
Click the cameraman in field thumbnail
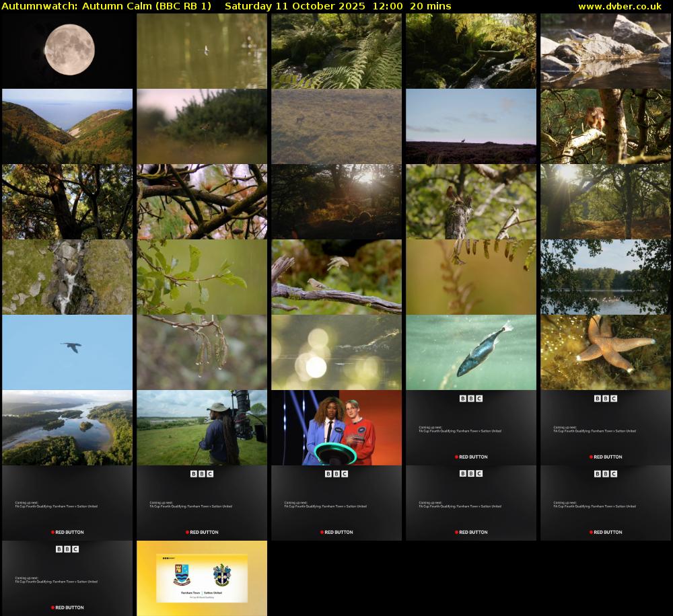[x=202, y=428]
